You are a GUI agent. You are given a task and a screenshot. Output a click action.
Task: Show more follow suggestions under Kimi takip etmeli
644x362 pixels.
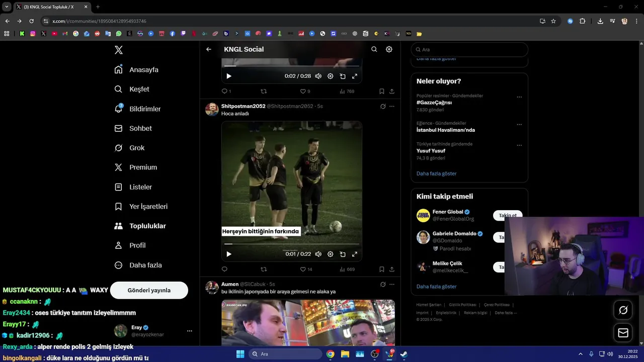tap(436, 287)
